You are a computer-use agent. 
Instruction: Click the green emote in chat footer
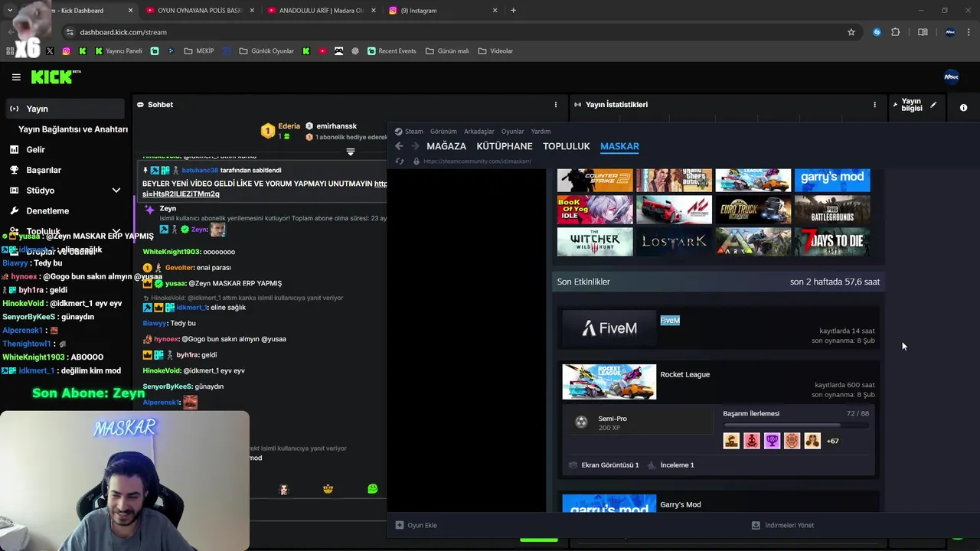pos(373,489)
